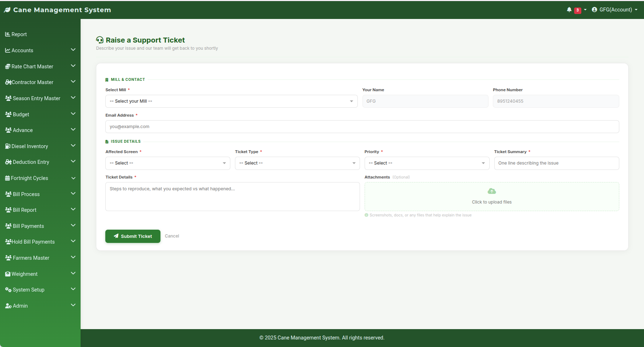
Task: Click the Hold Bill Payments icon
Action: pos(8,241)
